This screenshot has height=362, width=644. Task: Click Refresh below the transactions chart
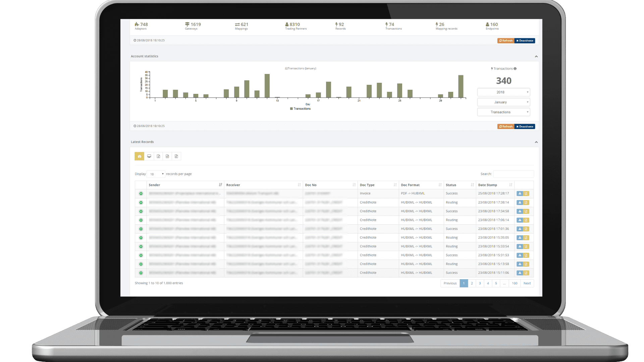[x=506, y=126]
